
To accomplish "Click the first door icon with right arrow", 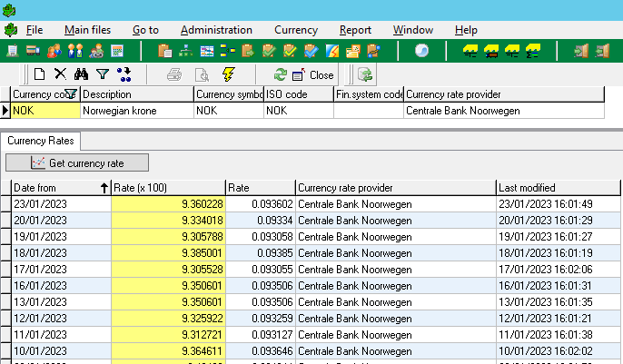I will tap(581, 51).
